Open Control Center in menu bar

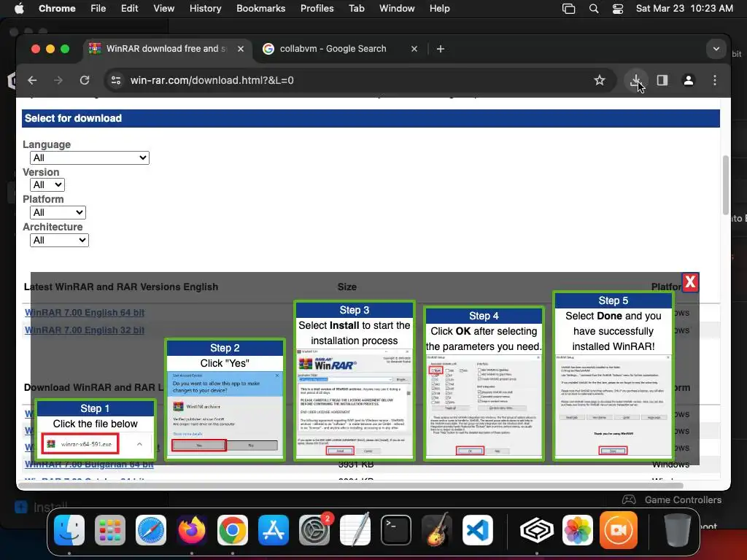point(617,9)
